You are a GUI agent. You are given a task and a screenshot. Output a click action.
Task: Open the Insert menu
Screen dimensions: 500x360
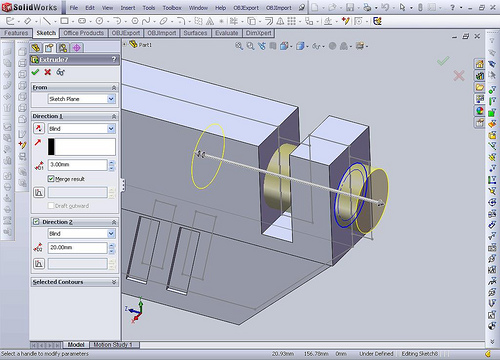128,8
